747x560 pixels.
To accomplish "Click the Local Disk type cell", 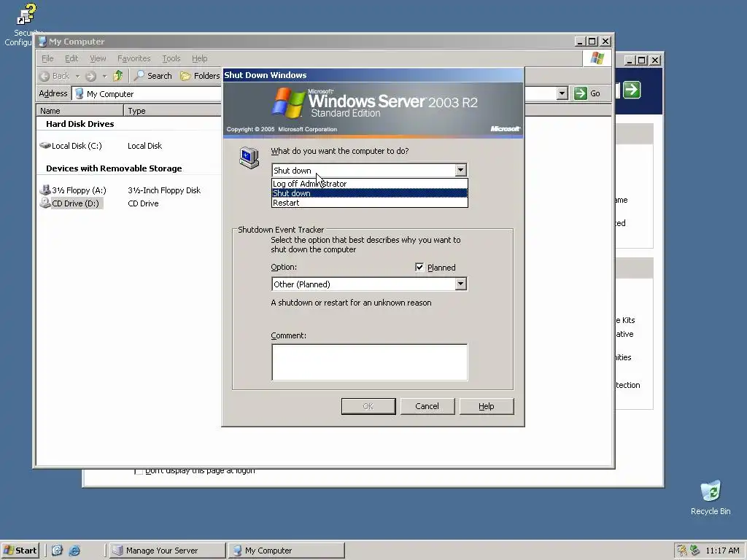I will 145,146.
